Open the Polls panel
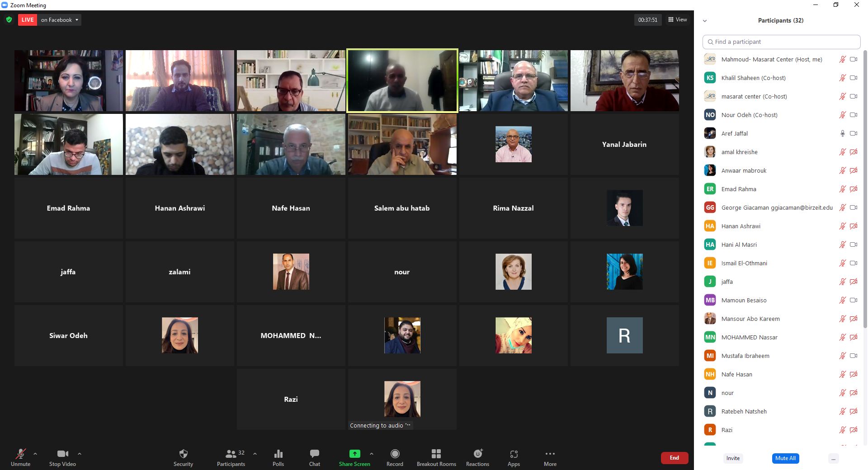This screenshot has height=470, width=868. click(278, 457)
